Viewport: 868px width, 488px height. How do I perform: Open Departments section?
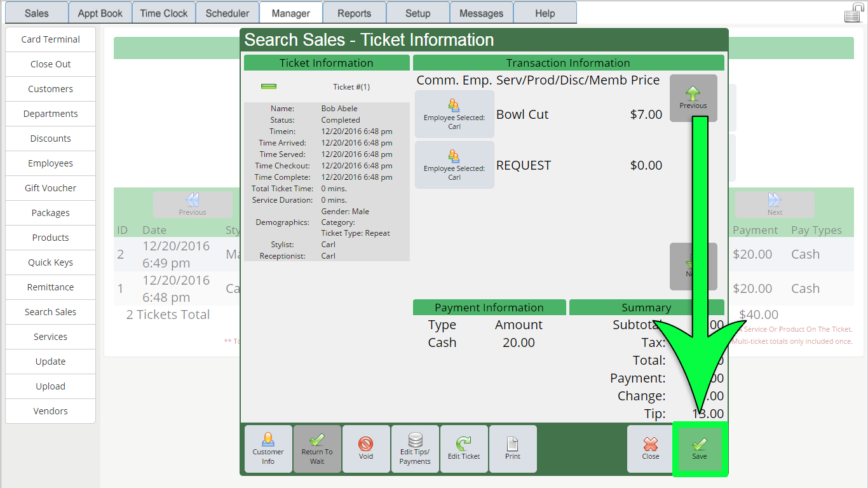pyautogui.click(x=50, y=114)
